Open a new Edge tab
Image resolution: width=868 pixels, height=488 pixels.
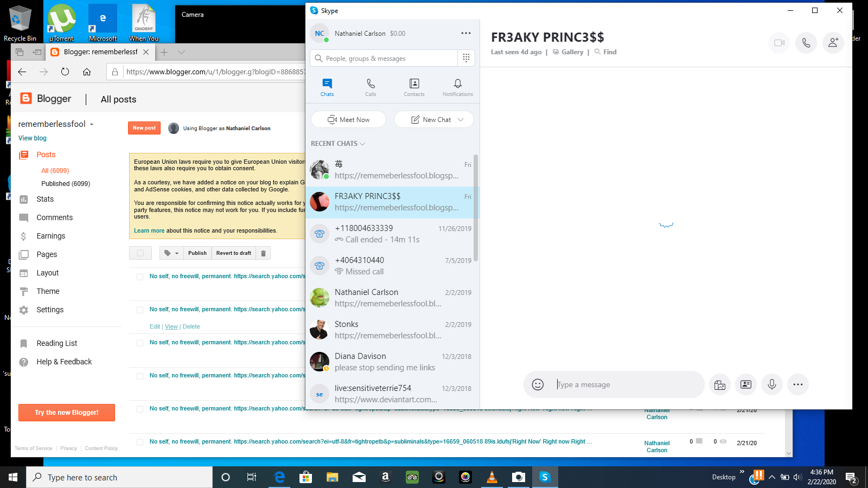(x=164, y=52)
